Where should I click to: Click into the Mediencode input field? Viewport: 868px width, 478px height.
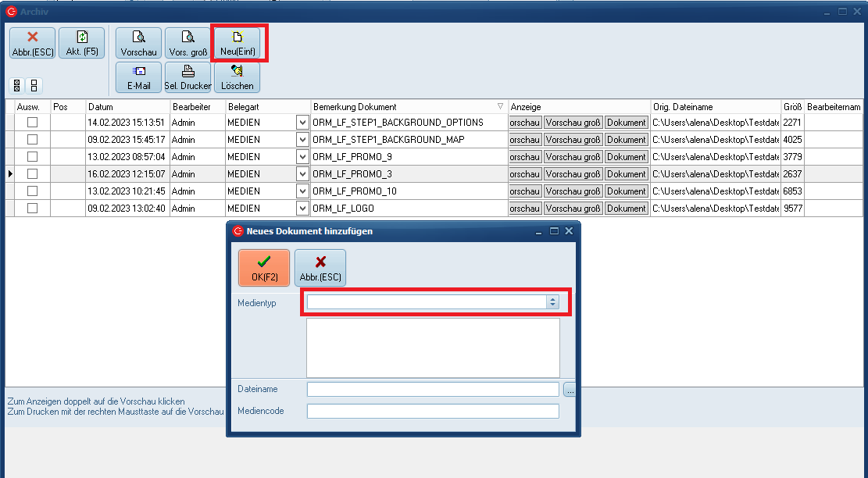click(433, 411)
